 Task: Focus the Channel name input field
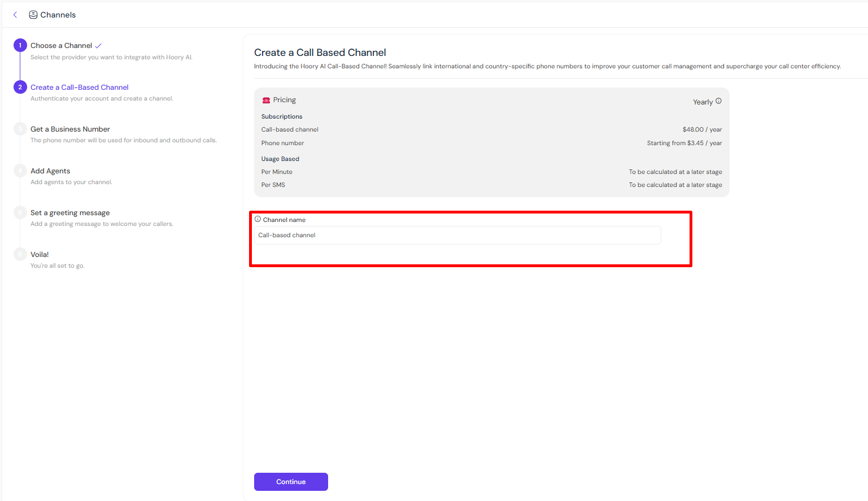[x=457, y=236]
